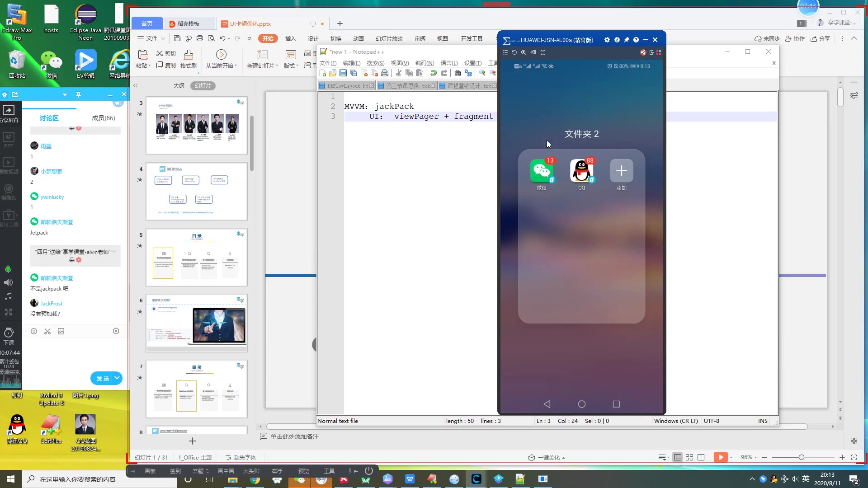Switch to the 动画 ribbon tab

(x=358, y=38)
